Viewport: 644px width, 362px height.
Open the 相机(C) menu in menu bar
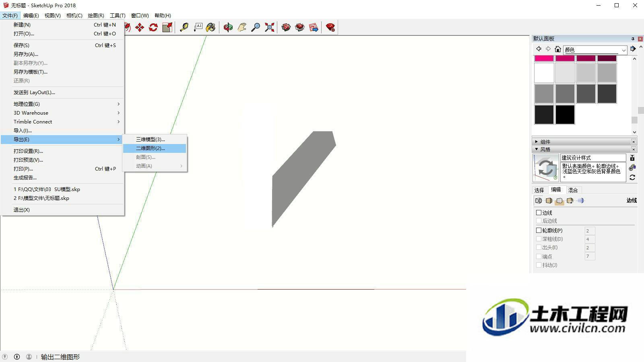74,15
